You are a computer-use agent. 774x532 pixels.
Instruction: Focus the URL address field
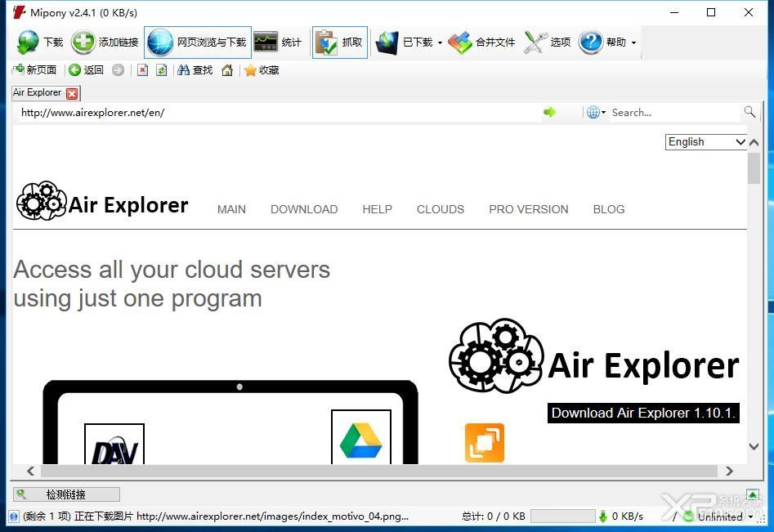click(280, 113)
